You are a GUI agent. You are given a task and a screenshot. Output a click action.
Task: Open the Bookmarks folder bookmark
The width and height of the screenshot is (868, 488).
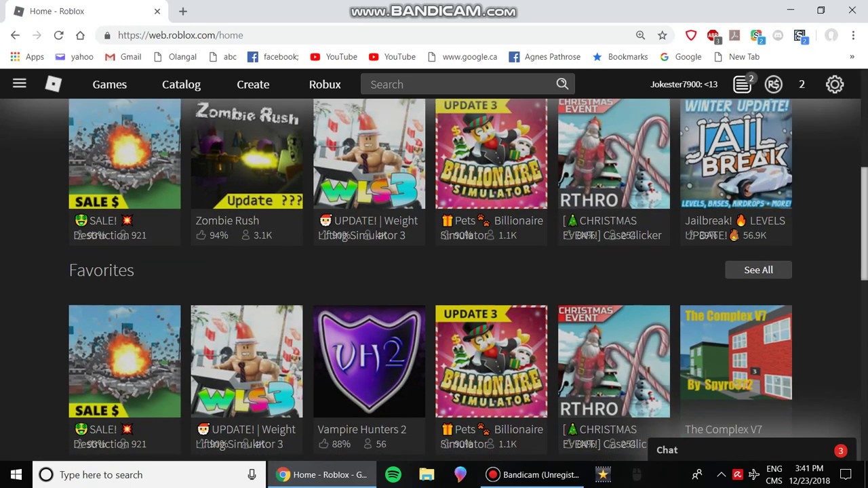point(620,57)
